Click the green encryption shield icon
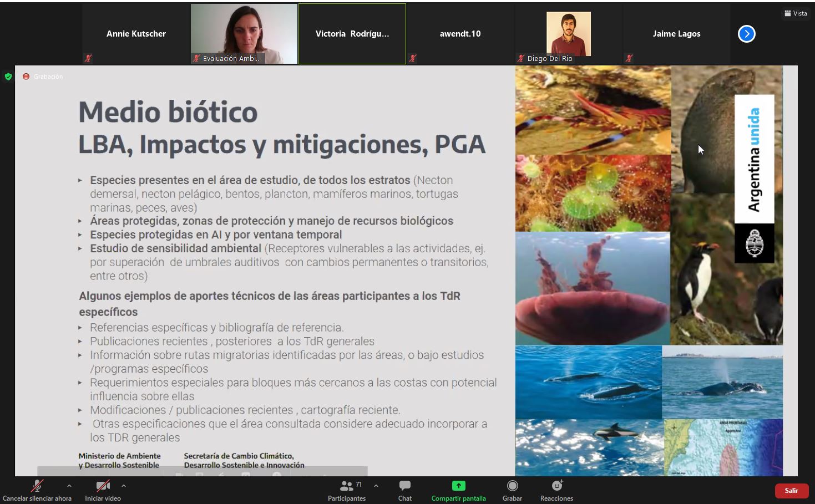 tap(8, 77)
